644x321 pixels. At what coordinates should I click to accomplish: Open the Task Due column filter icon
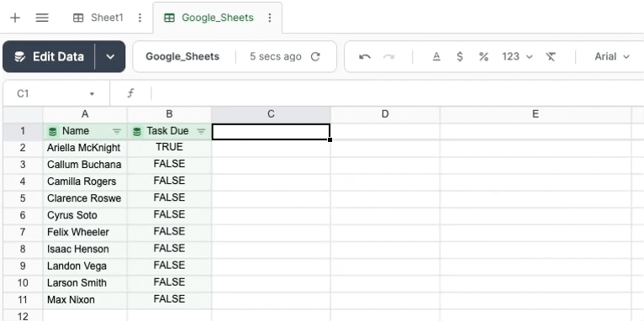[x=201, y=131]
